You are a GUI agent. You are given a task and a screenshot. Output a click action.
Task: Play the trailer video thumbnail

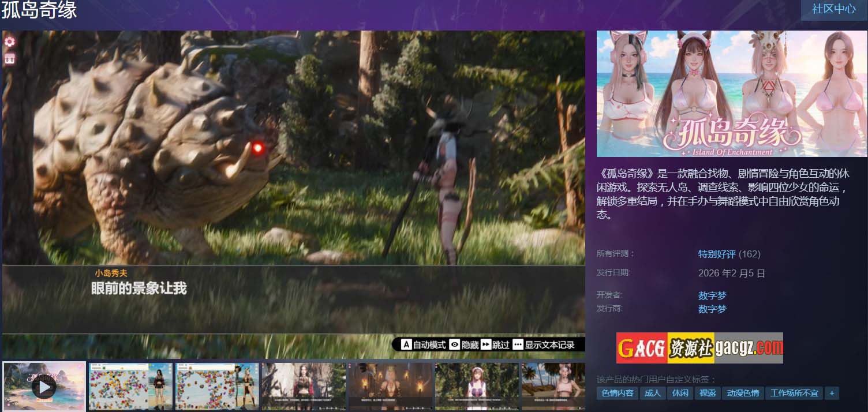[x=44, y=387]
